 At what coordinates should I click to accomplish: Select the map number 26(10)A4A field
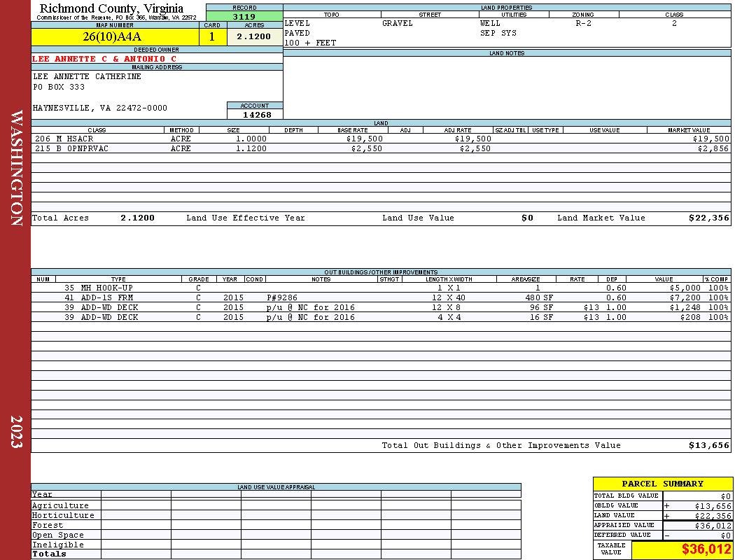pos(115,37)
